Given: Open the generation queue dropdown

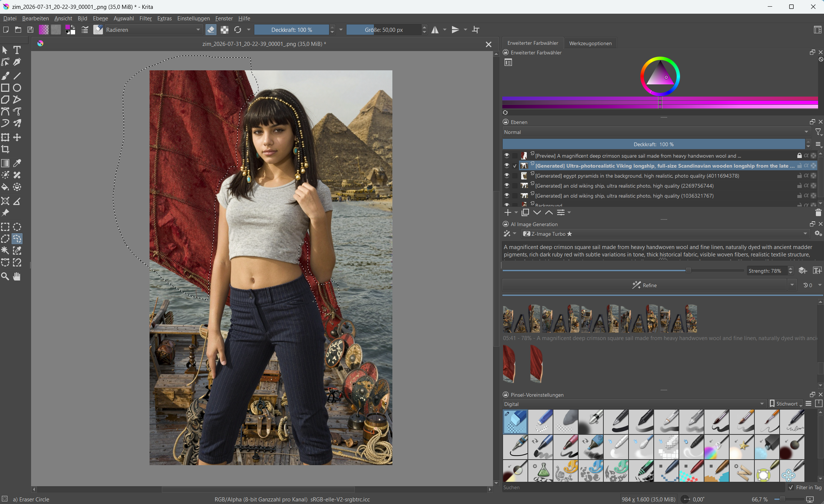Looking at the screenshot, I should click(x=813, y=285).
